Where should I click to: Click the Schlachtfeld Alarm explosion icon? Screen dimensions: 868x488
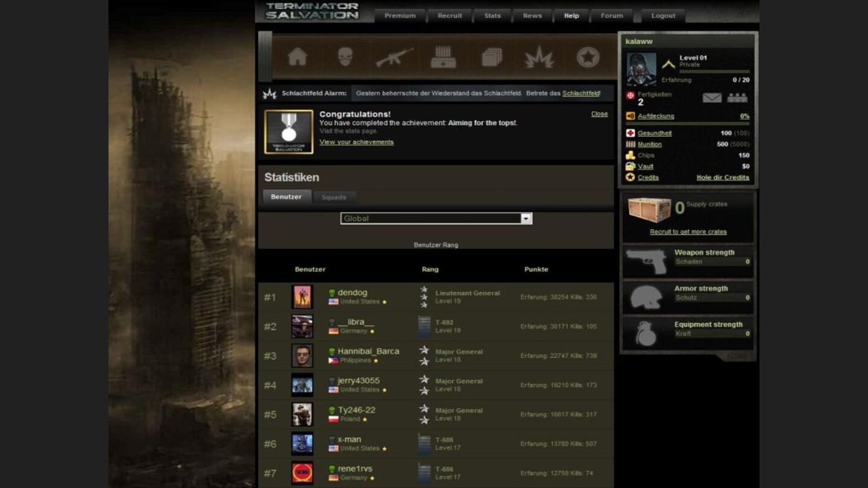(x=269, y=93)
